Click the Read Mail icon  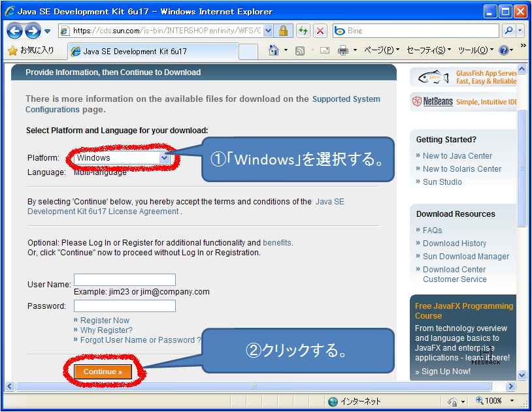325,50
